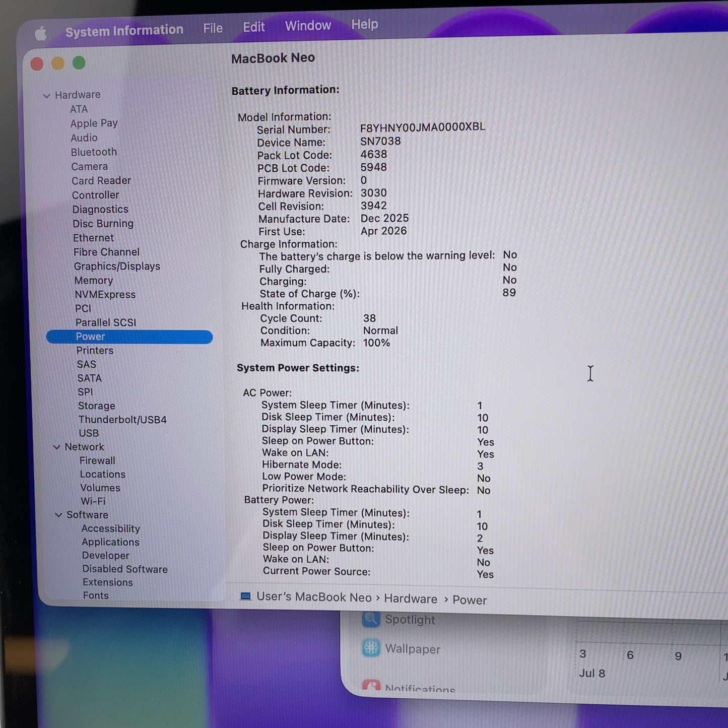Screen dimensions: 728x728
Task: Select Storage in the sidebar
Action: click(x=97, y=406)
